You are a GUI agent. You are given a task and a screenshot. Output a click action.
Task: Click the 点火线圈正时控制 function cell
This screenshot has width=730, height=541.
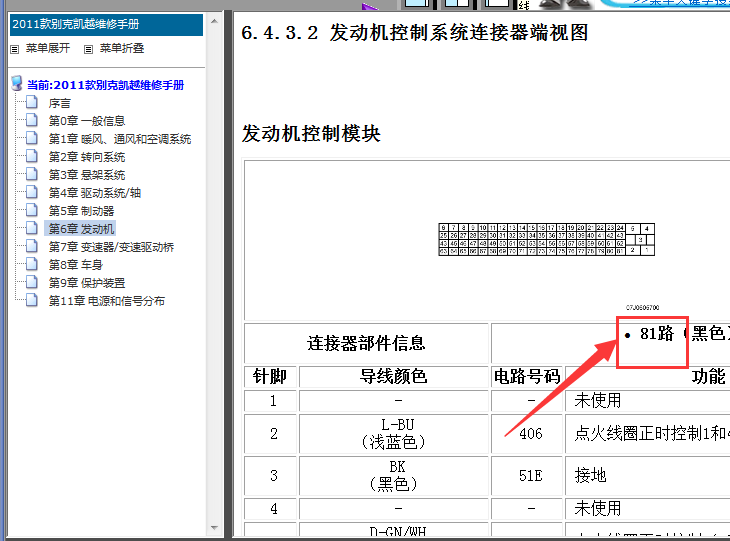[648, 433]
